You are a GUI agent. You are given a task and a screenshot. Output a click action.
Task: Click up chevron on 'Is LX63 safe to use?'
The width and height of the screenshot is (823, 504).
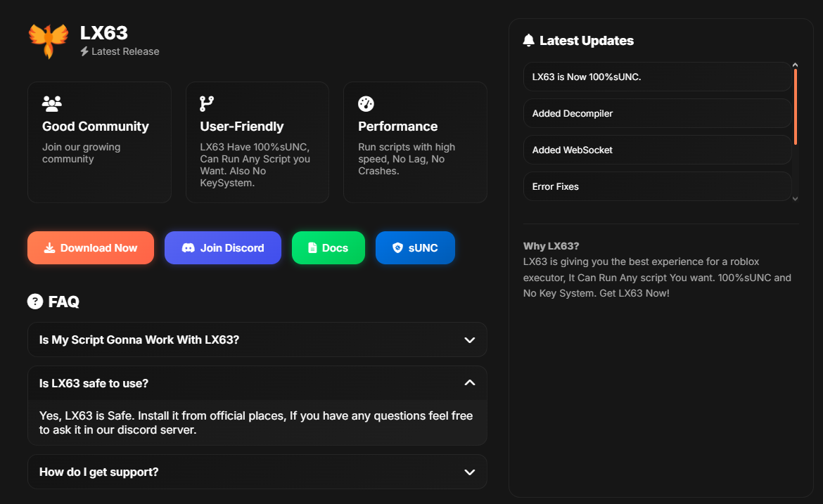[x=470, y=383]
